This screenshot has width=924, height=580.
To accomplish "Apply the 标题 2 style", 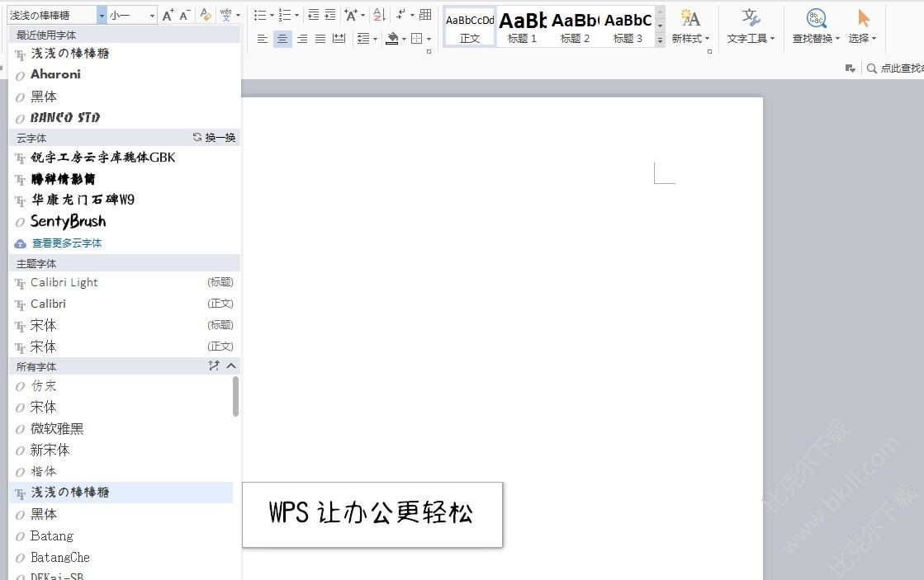I will click(x=575, y=27).
